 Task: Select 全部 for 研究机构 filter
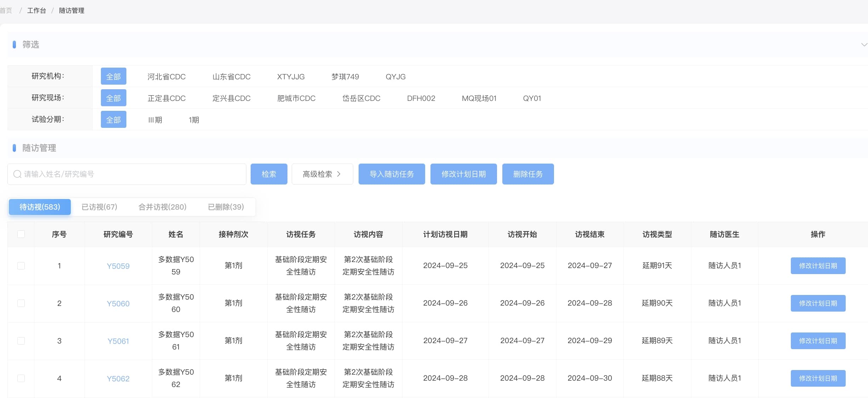pos(114,76)
